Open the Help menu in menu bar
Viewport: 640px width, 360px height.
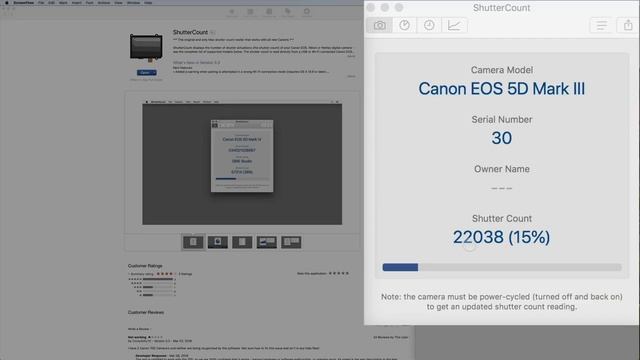click(x=148, y=2)
